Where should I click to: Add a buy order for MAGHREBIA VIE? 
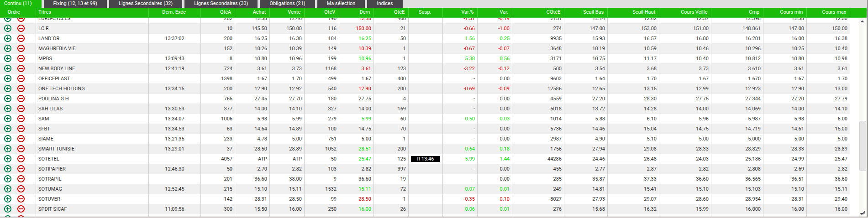coord(8,48)
